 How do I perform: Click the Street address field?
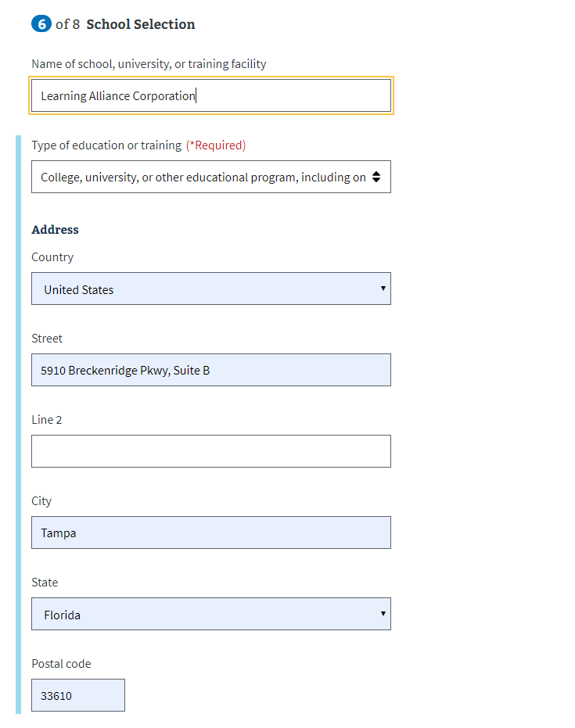211,370
